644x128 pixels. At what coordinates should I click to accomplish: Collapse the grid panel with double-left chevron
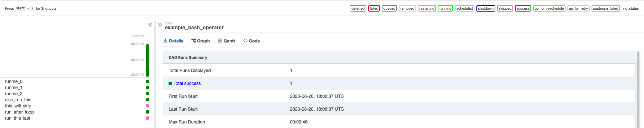point(150,25)
